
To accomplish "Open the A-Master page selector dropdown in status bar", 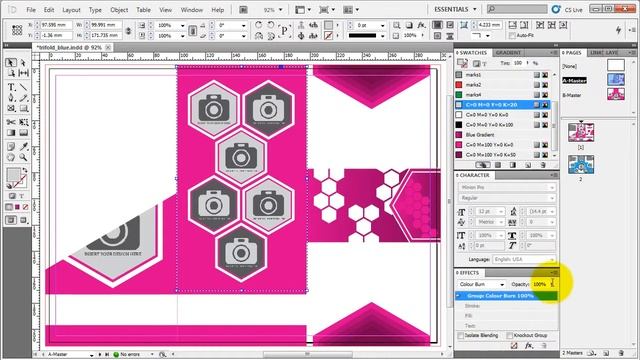I will (x=91, y=355).
